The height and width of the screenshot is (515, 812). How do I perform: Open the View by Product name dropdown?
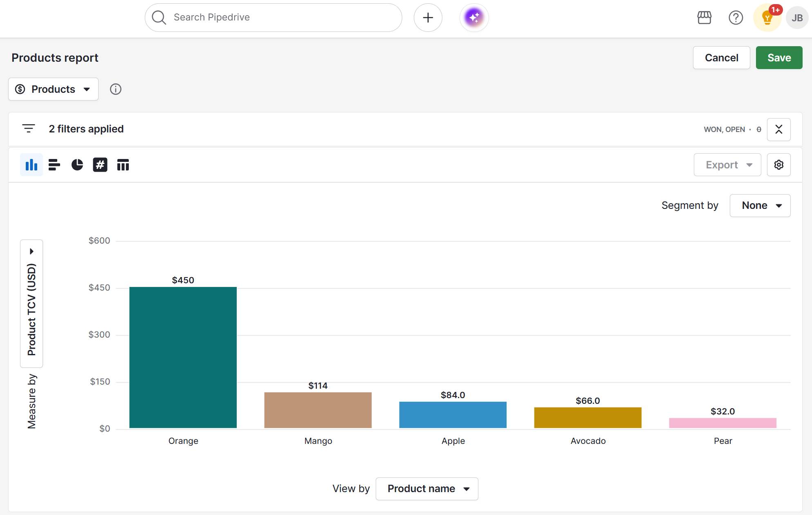pos(427,488)
